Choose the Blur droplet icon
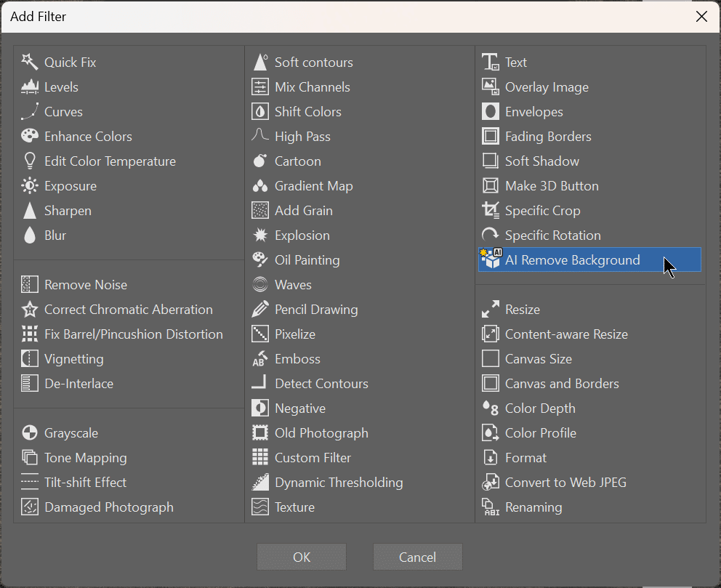 tap(30, 235)
